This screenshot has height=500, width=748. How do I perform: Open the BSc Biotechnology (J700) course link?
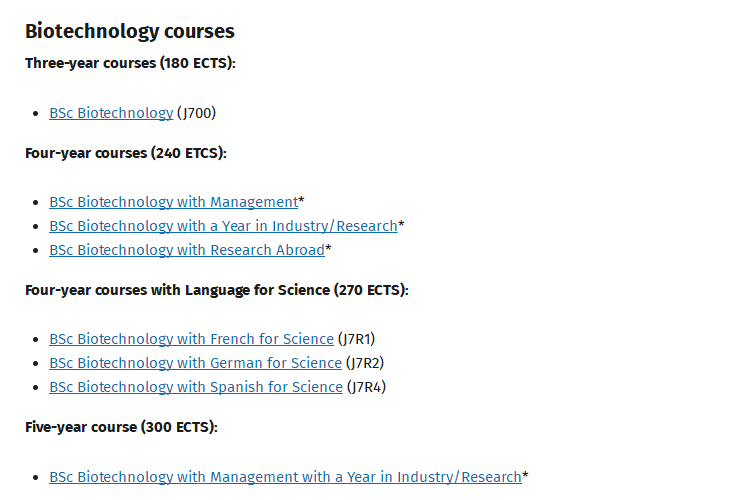[111, 113]
